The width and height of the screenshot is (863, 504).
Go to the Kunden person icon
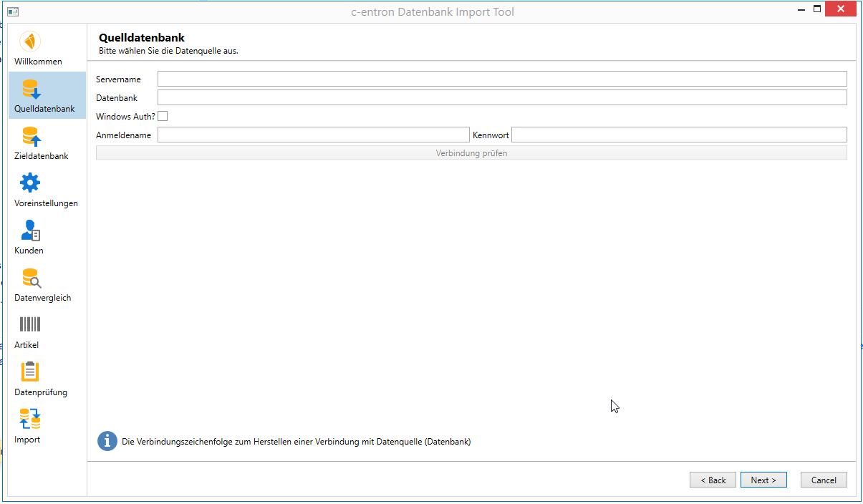click(x=31, y=231)
